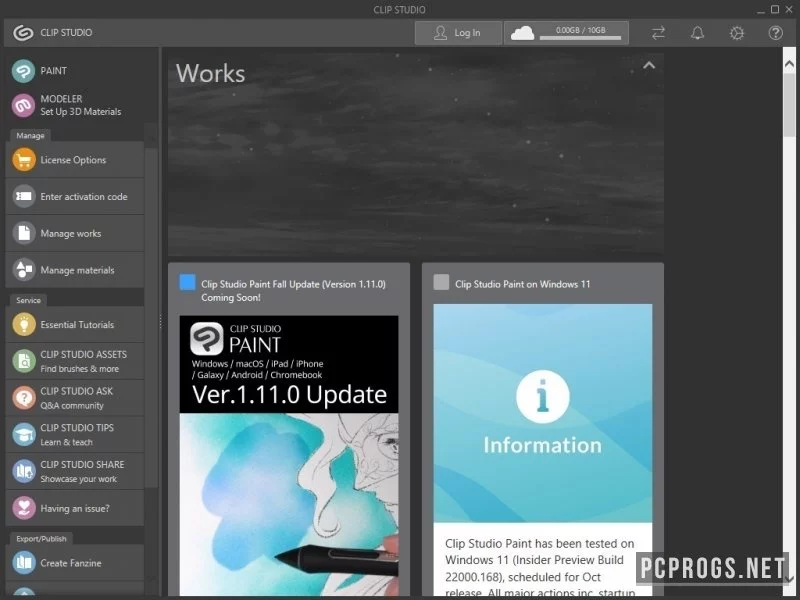
Task: Open Clip Studio Paint on Windows 11 headline
Action: [x=522, y=284]
